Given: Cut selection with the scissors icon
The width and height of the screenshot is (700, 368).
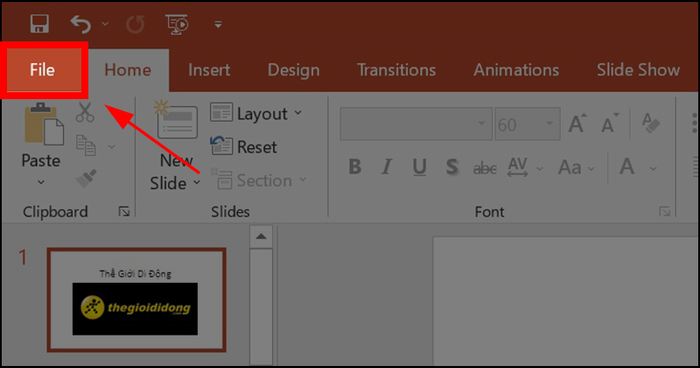Looking at the screenshot, I should (x=85, y=112).
